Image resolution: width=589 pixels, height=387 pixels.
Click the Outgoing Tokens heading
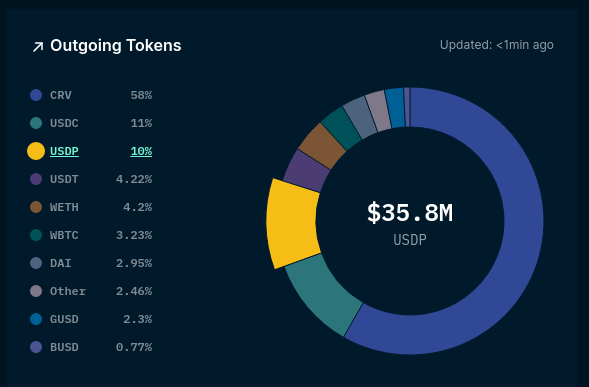coord(116,46)
